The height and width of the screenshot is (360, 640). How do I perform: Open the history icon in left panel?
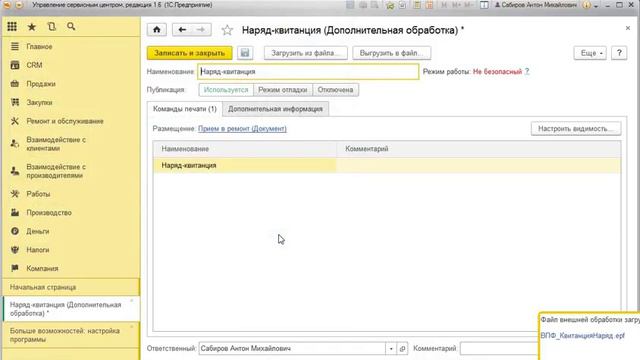[51, 27]
